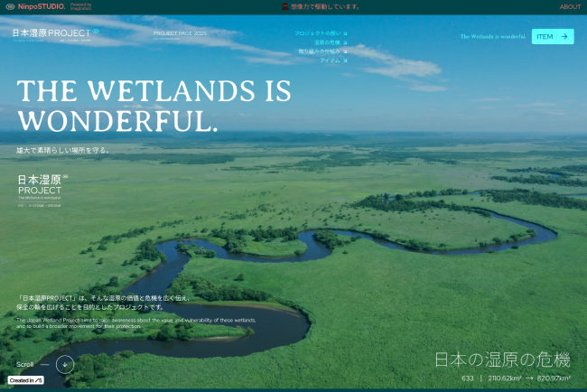The width and height of the screenshot is (587, 392).
Task: Click the 日本の湿原の危機 heading
Action: tap(502, 359)
